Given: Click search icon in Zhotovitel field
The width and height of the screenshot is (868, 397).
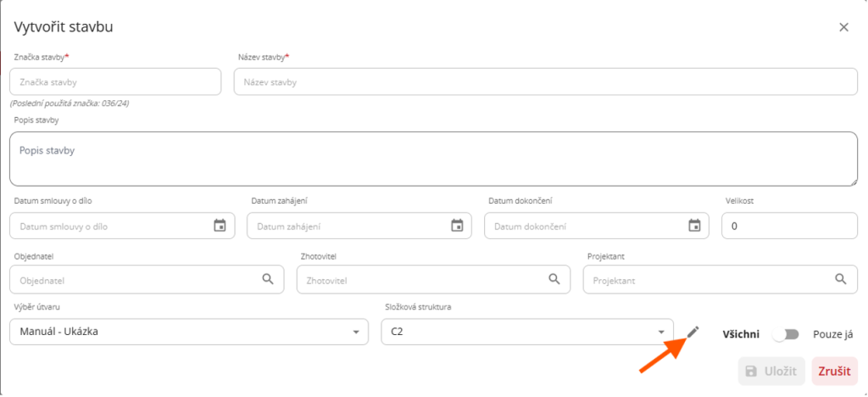Looking at the screenshot, I should pos(554,279).
